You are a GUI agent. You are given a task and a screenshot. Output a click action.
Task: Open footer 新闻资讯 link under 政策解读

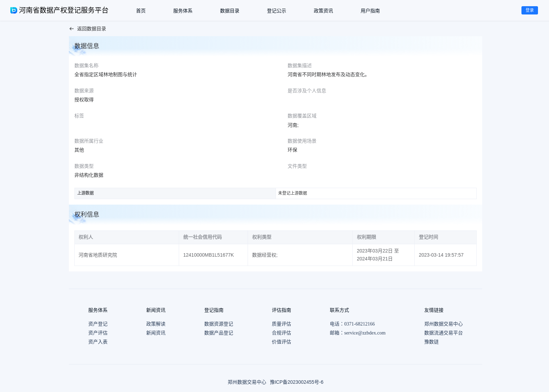click(x=156, y=333)
